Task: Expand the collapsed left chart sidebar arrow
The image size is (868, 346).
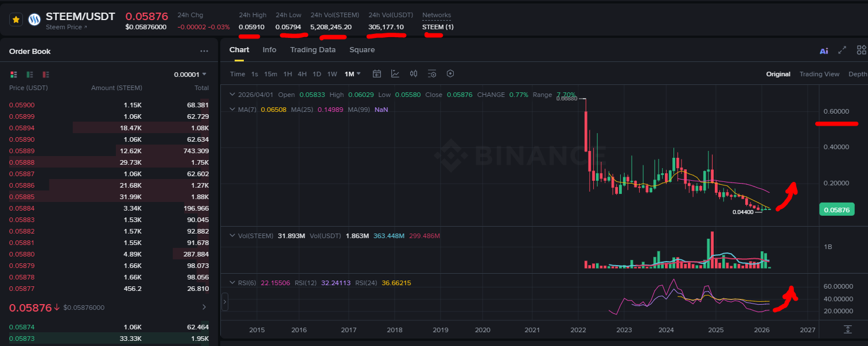Action: 225,301
